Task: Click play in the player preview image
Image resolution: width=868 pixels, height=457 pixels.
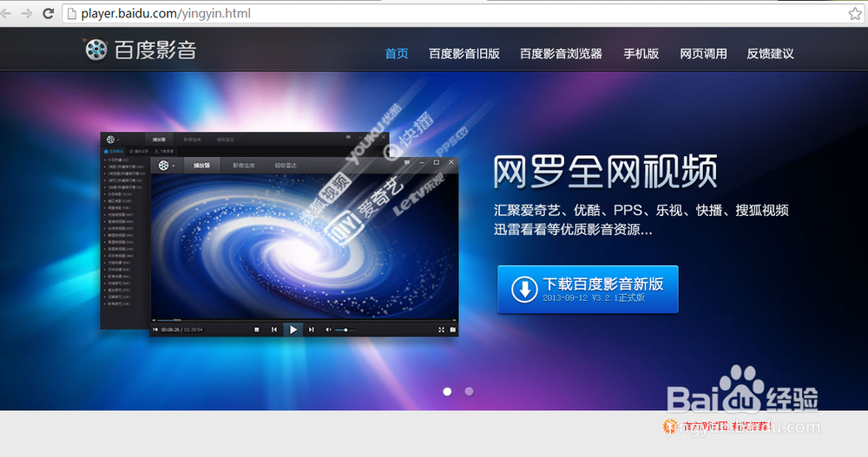Action: [x=293, y=330]
